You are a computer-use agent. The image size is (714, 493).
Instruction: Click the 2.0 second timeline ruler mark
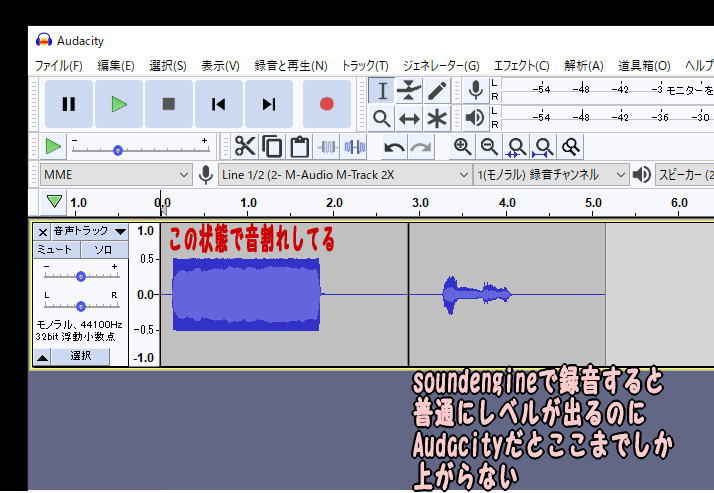(334, 203)
